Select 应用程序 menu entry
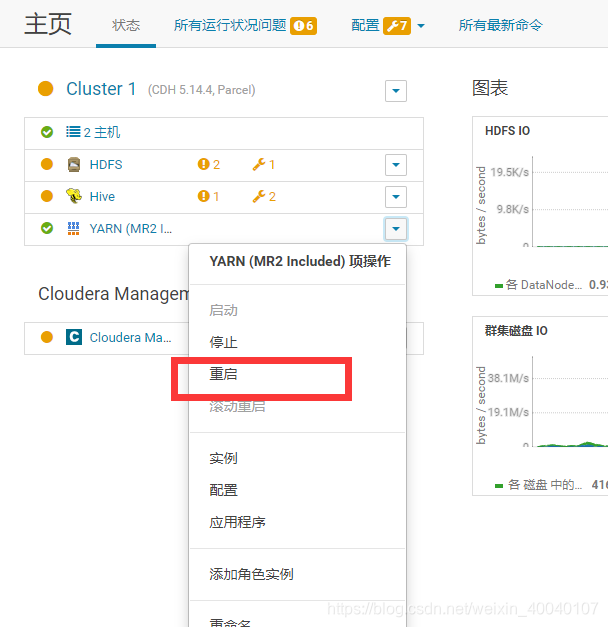608x627 pixels. (238, 522)
